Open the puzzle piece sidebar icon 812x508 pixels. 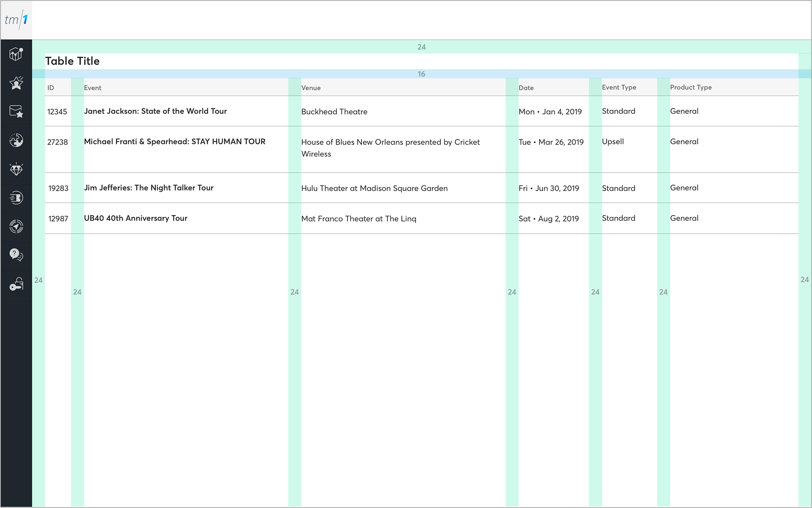16,140
